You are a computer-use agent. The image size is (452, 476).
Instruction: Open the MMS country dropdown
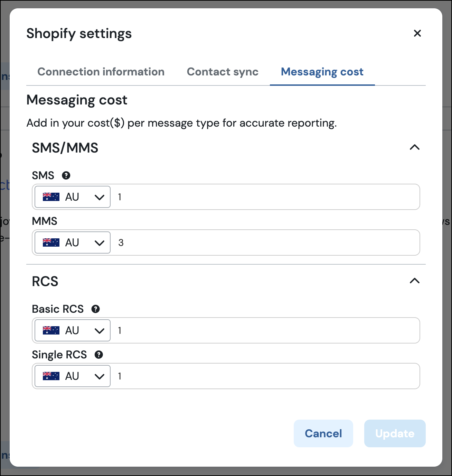coord(99,243)
